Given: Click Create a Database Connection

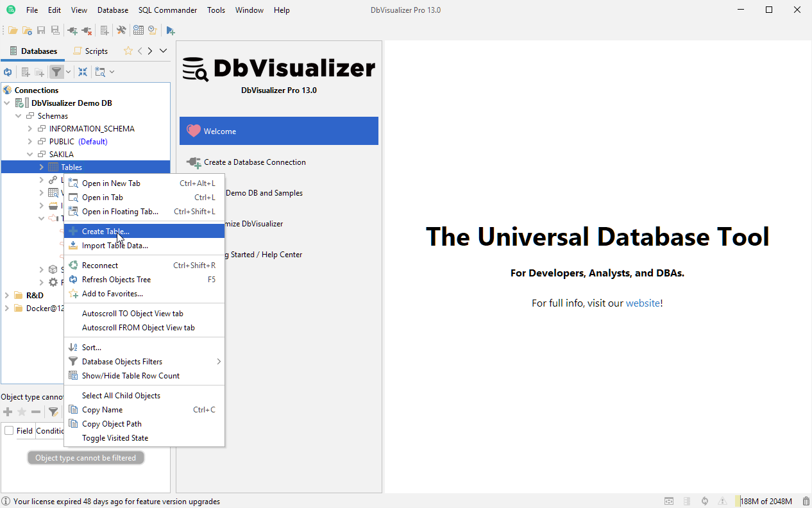Looking at the screenshot, I should pos(279,162).
